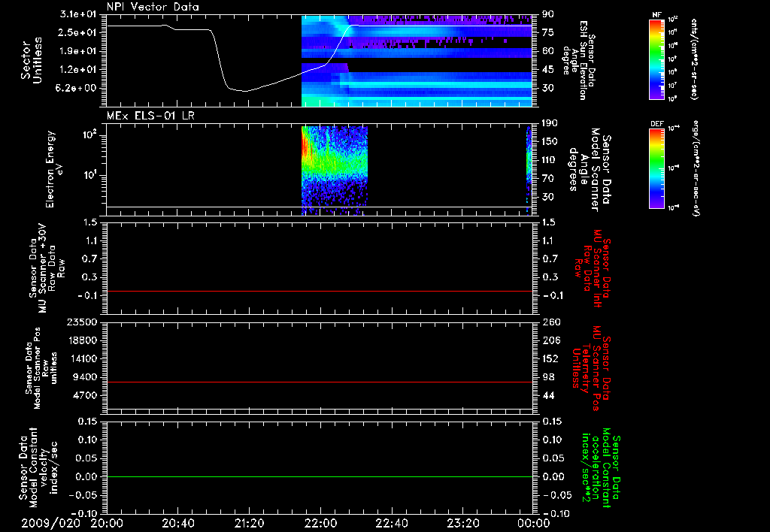This screenshot has height=532, width=770.
Task: Select the 'ESH Sun Elevation Angle' axis title
Action: (x=578, y=60)
